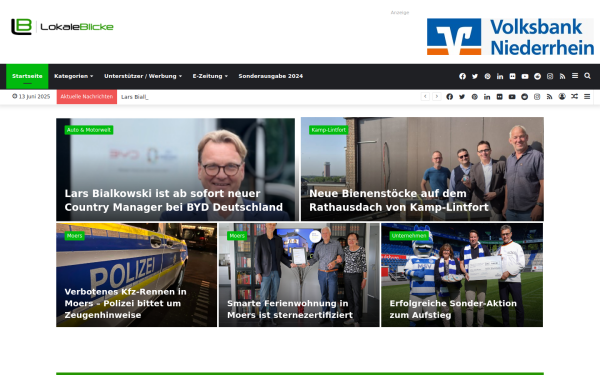Open YouTube icon in white ticker bar
This screenshot has height=375, width=600.
point(512,97)
